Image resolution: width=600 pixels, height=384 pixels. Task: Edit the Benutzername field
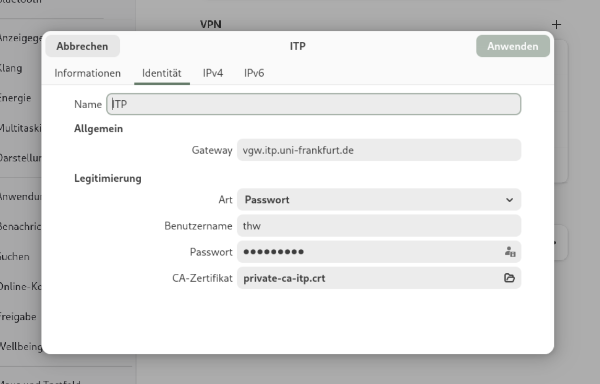[379, 226]
